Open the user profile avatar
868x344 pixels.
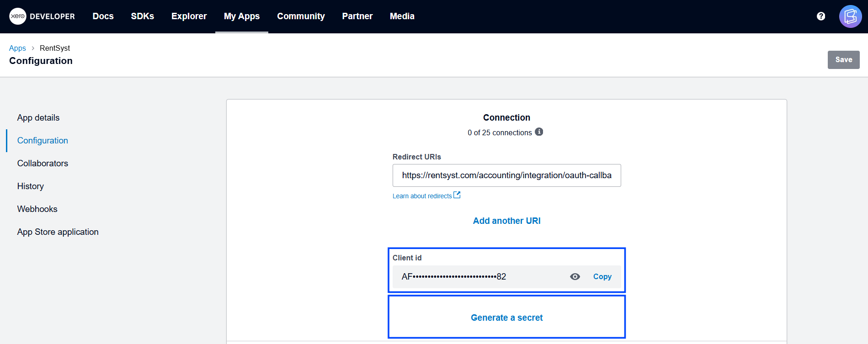850,16
